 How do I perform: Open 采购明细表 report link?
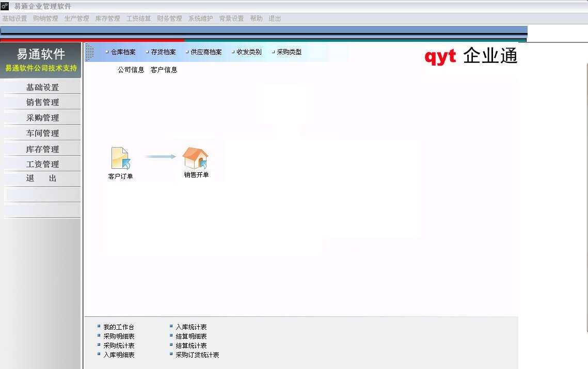[119, 336]
